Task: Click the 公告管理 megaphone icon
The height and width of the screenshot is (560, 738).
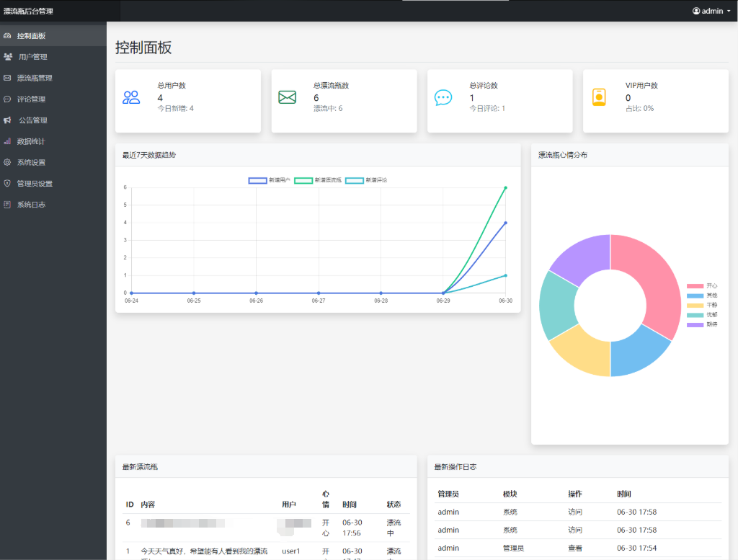Action: [7, 120]
